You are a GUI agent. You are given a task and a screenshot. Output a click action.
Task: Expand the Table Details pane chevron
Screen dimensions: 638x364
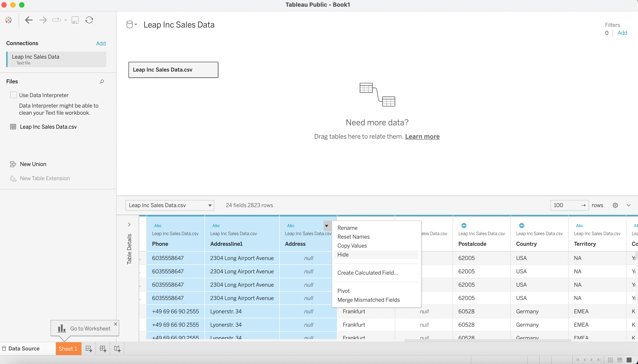(129, 224)
